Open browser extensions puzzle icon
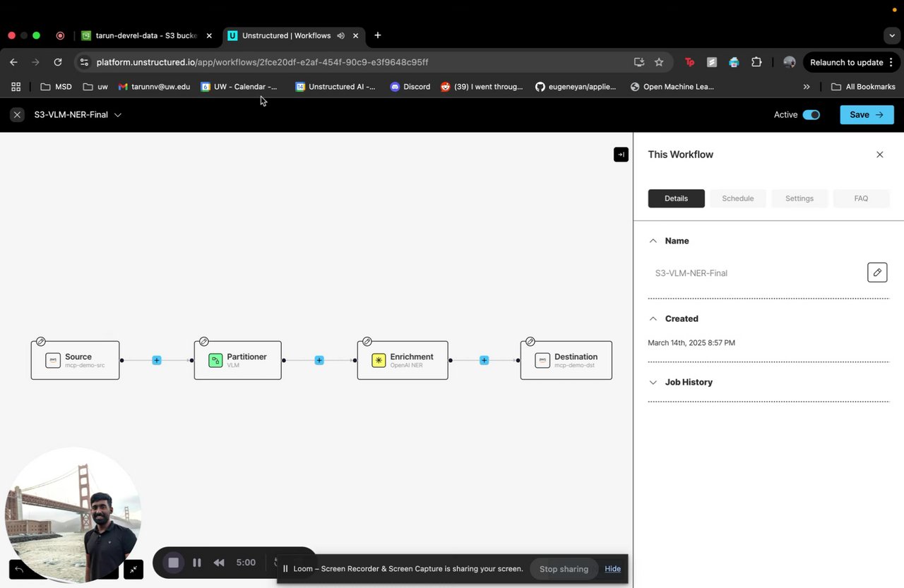The height and width of the screenshot is (588, 904). point(756,62)
